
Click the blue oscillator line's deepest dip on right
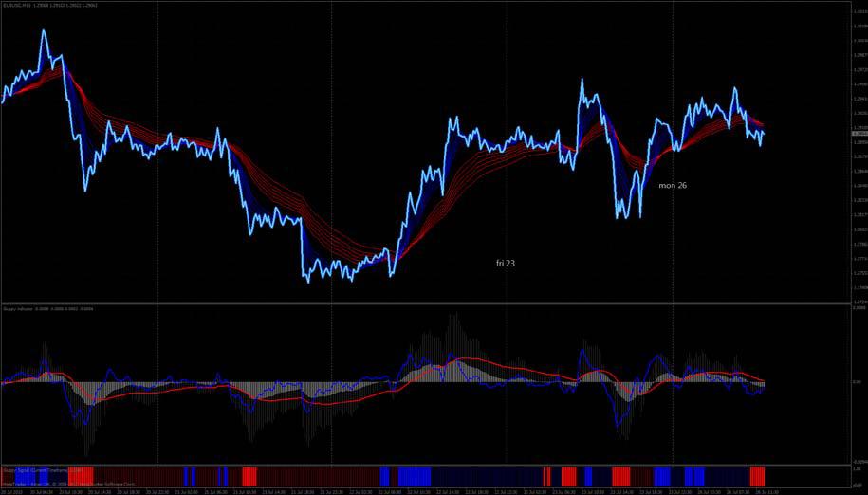619,423
